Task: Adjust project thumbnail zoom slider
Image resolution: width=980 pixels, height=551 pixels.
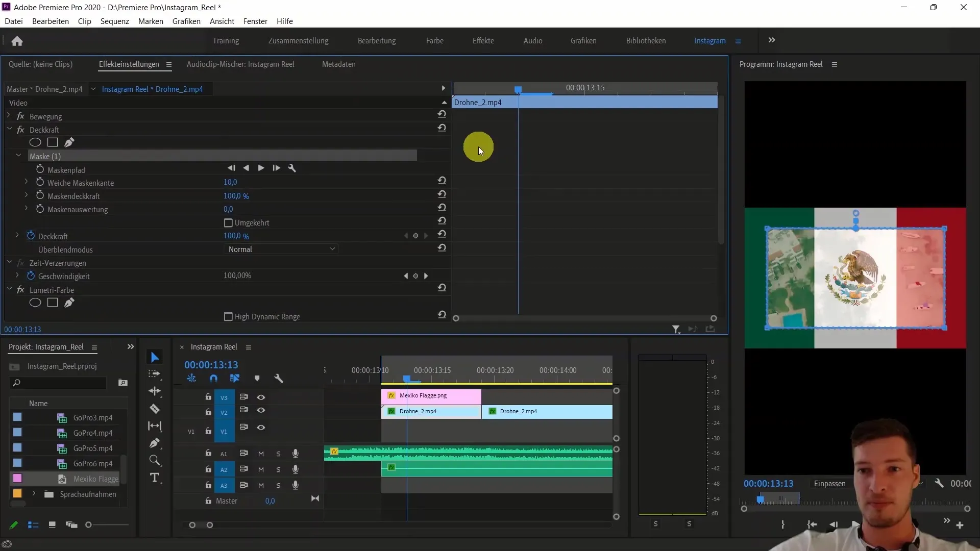Action: (88, 525)
